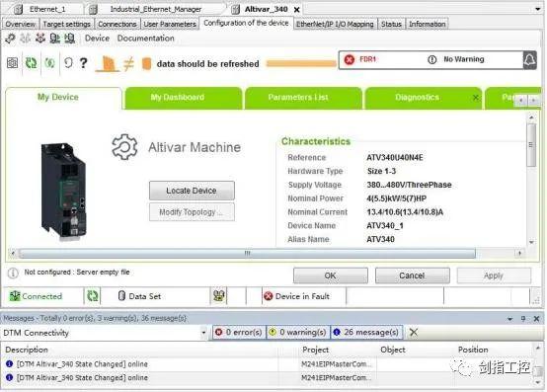
Task: Click the green tabs scroll-right arrow
Action: pyautogui.click(x=533, y=101)
